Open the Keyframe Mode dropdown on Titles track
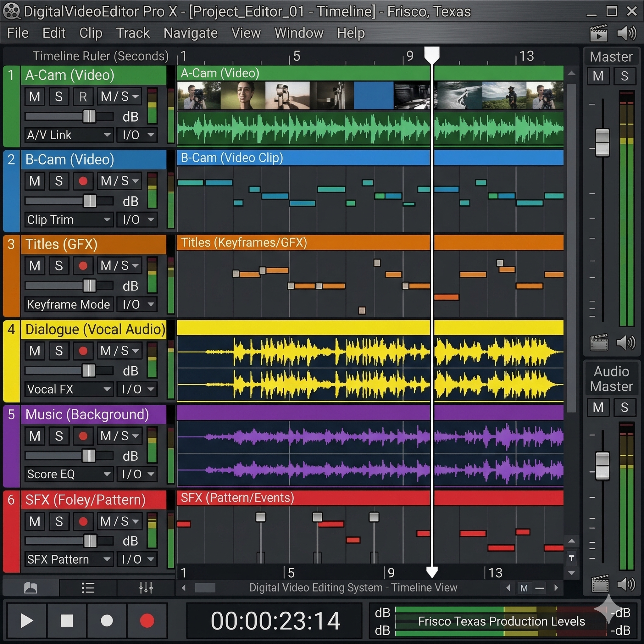The image size is (644, 644). pos(68,304)
